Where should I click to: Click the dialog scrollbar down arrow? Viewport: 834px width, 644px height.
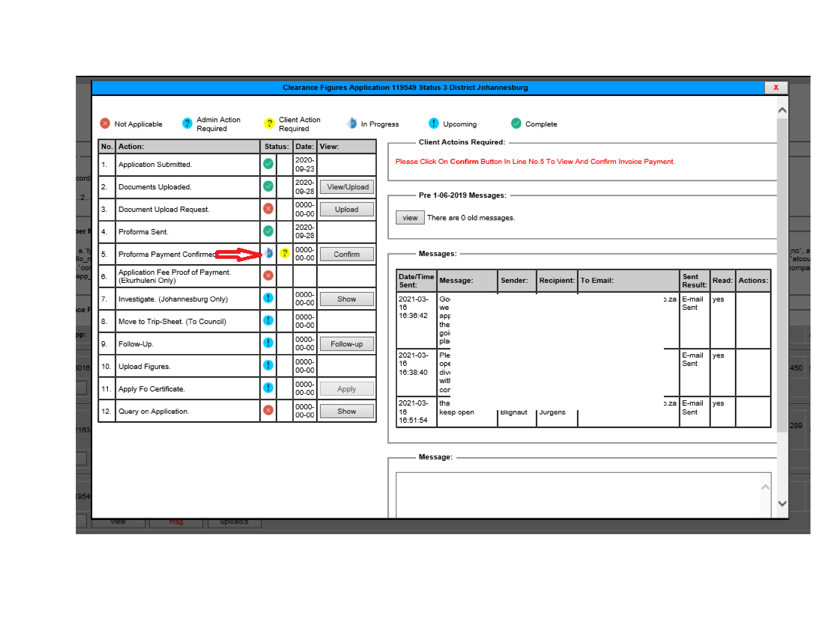point(782,504)
